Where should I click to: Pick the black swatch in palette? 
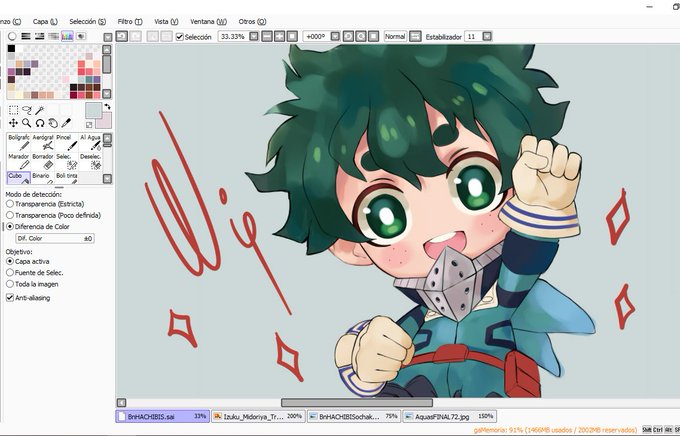(11, 48)
